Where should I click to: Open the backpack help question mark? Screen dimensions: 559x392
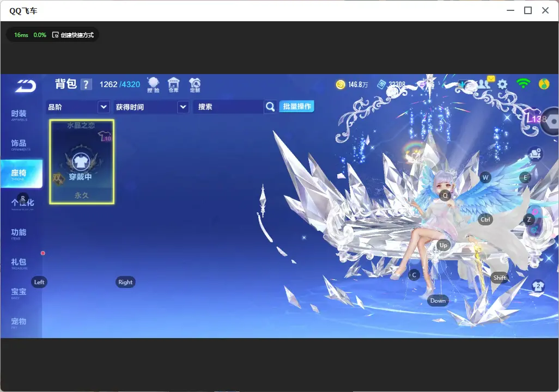[86, 85]
